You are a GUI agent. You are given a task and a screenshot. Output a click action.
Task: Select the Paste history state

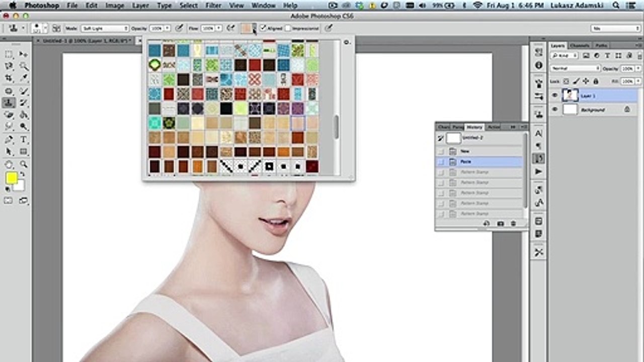click(x=479, y=162)
